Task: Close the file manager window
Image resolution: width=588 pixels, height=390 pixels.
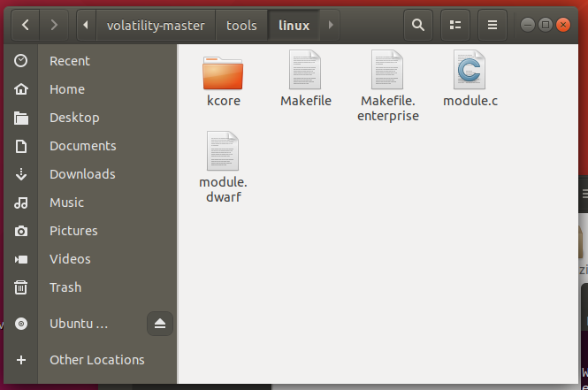Action: pos(563,25)
